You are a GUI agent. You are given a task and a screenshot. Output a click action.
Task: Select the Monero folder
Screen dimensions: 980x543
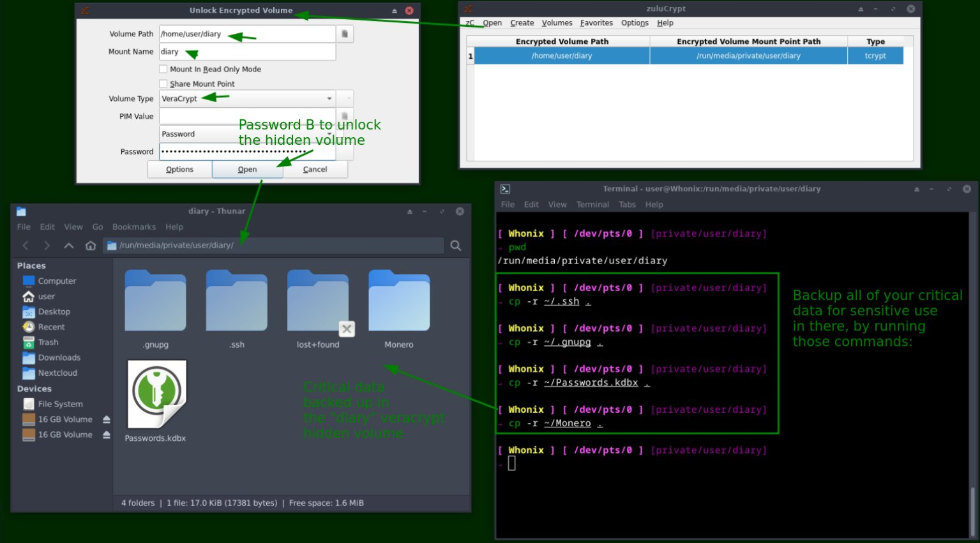[399, 309]
